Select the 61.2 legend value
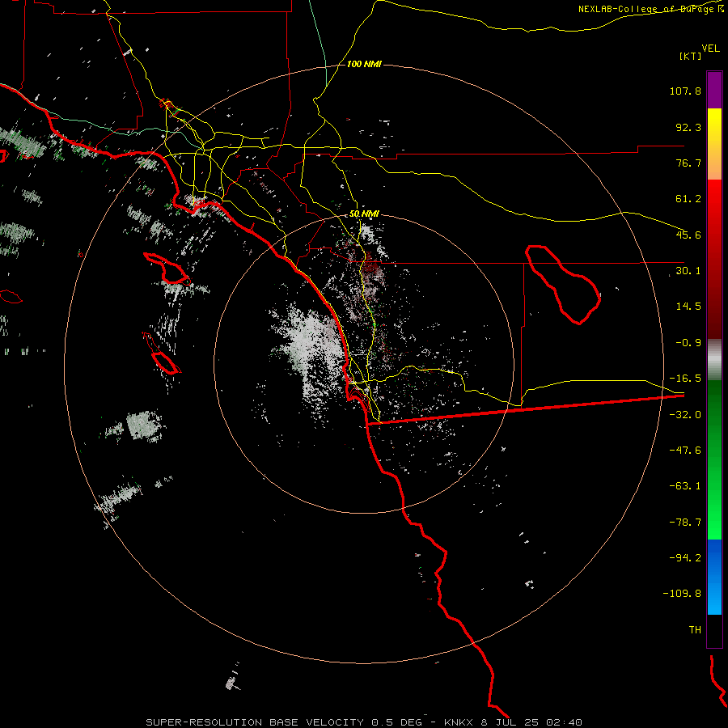 tap(688, 199)
